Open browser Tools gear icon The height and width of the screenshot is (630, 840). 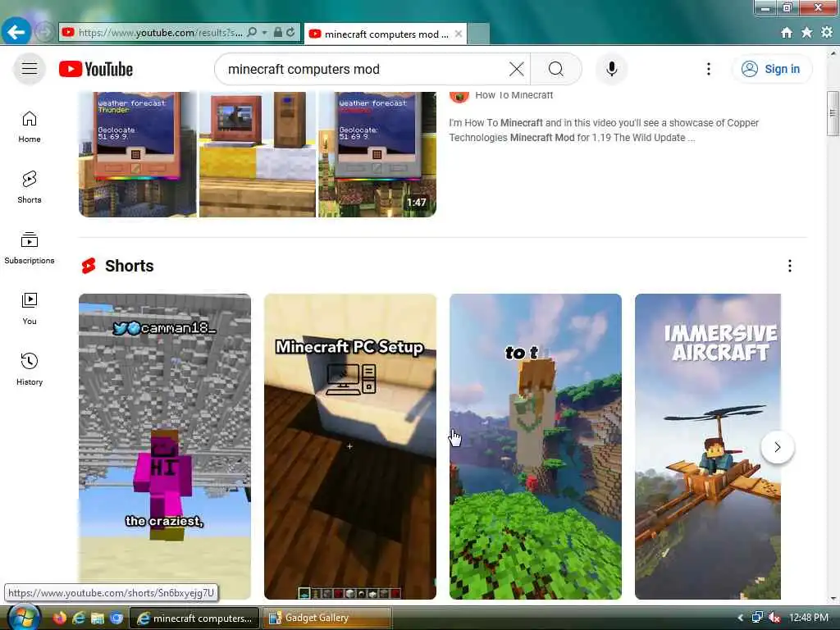click(x=827, y=33)
